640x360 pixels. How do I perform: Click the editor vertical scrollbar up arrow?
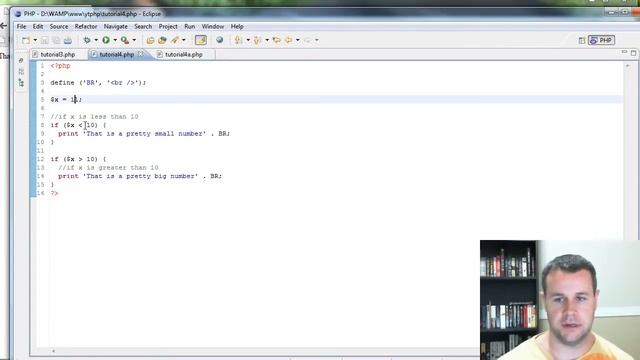628,66
